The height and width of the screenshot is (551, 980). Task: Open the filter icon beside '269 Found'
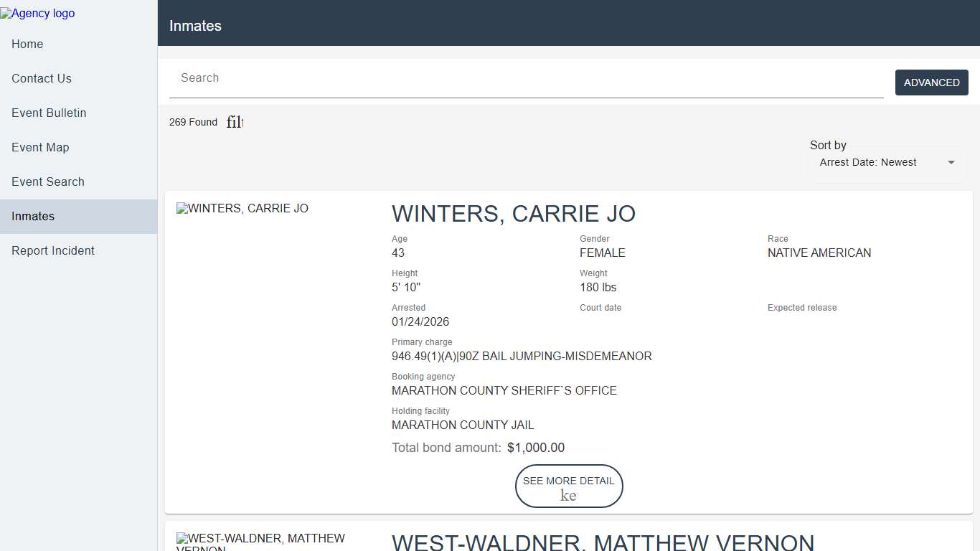[x=235, y=122]
